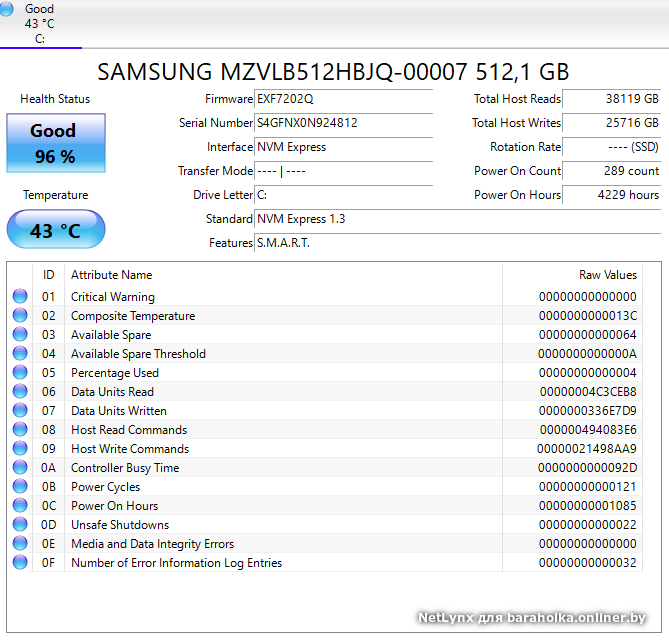Click the Interface field NVM Express
669x641 pixels.
coord(343,147)
